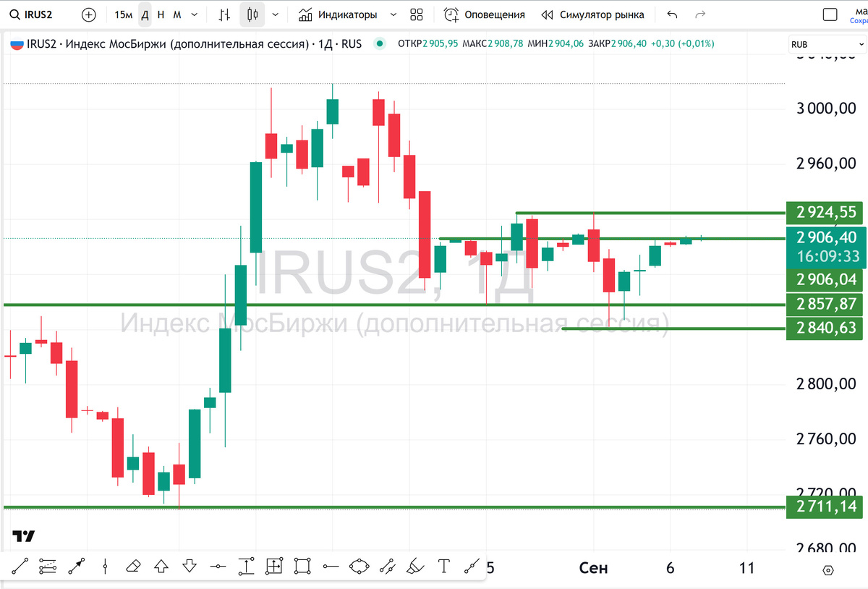The width and height of the screenshot is (868, 589).
Task: Click the green market status dot
Action: tap(379, 44)
